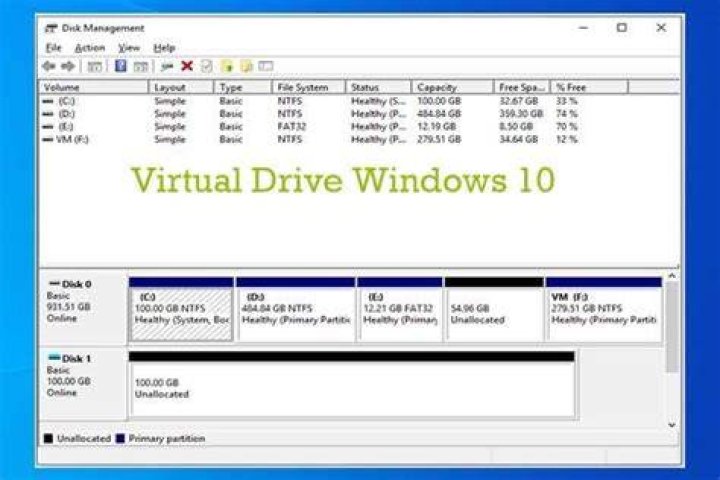Click the black Unallocated legend swatch

(x=48, y=439)
